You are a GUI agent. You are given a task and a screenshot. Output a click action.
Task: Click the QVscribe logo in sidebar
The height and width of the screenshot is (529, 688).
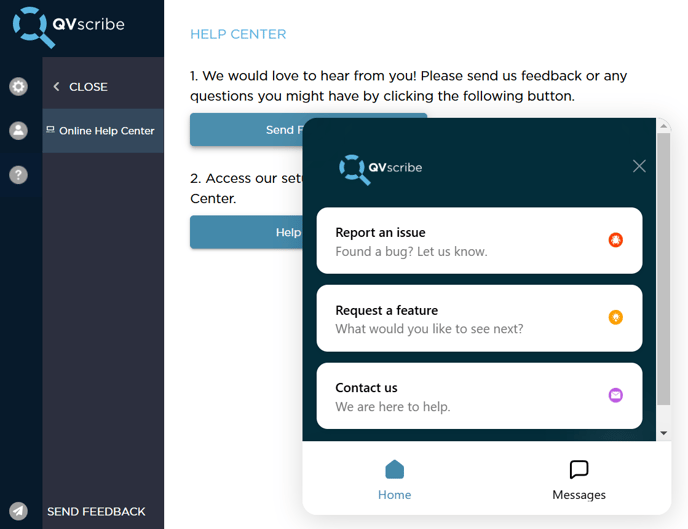click(x=68, y=26)
